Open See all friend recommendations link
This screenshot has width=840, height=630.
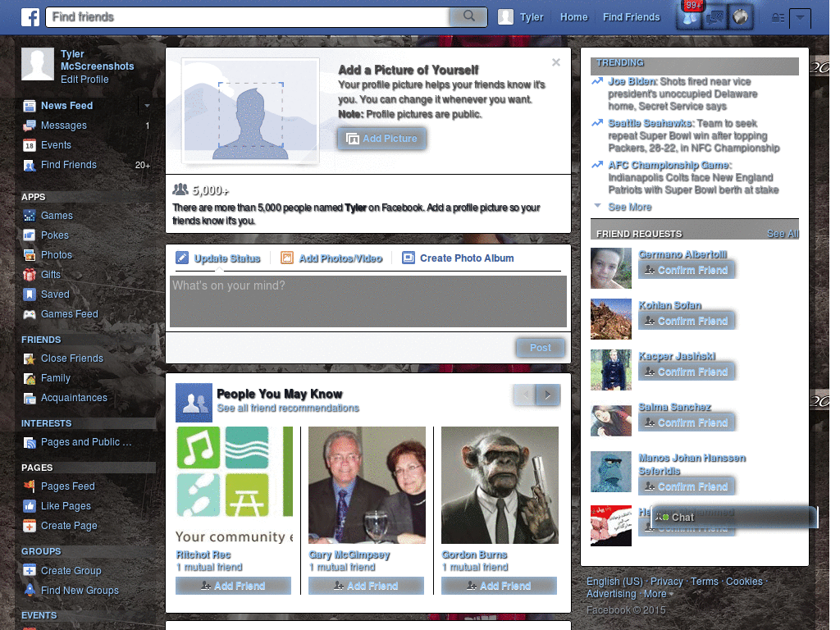click(288, 409)
